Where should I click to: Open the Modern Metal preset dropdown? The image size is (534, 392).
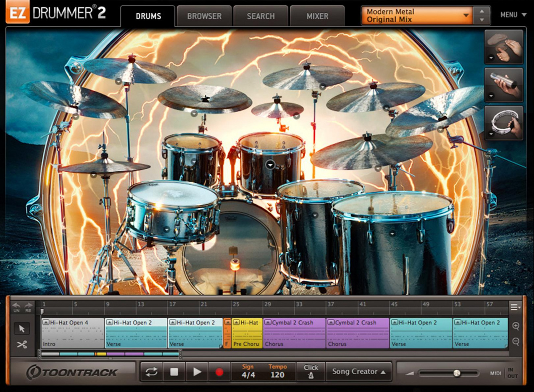pyautogui.click(x=465, y=15)
